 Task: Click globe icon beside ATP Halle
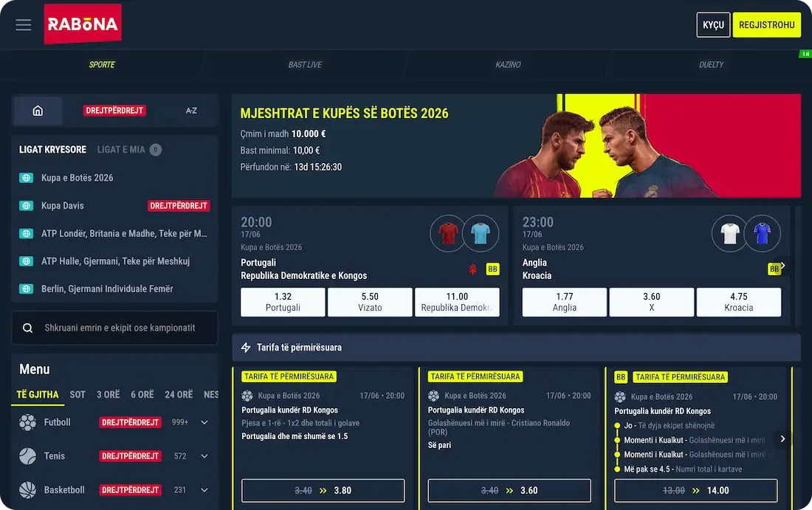(26, 261)
